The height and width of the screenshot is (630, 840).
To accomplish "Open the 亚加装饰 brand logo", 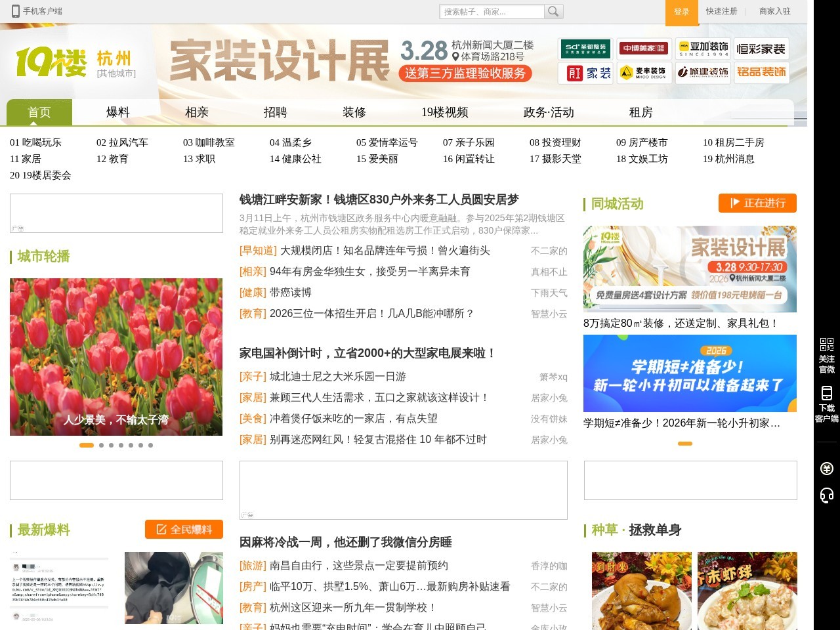I will tap(703, 49).
